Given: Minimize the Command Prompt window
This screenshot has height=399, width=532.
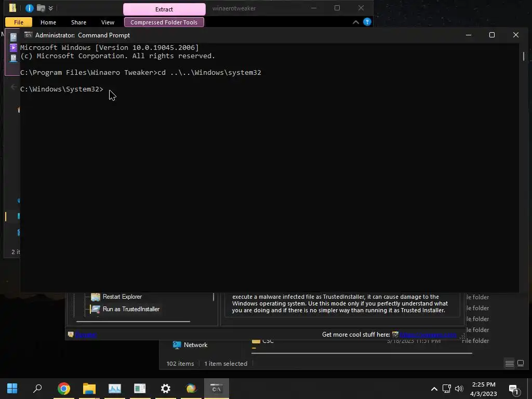Looking at the screenshot, I should [469, 35].
